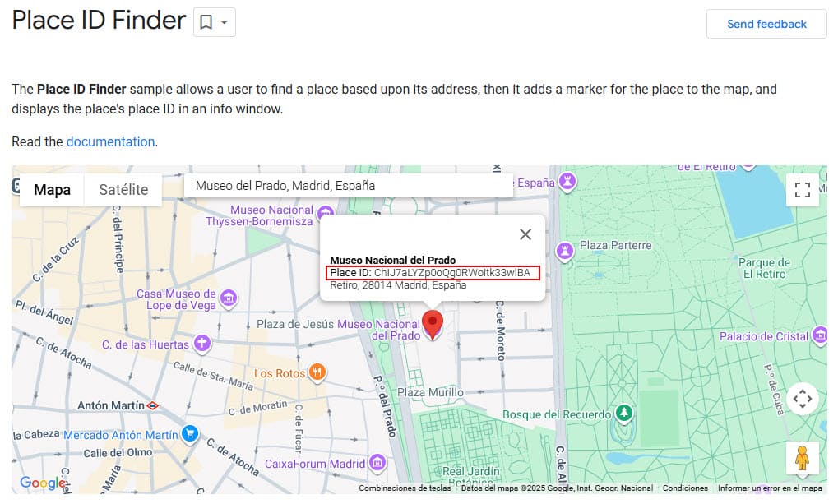Open the documentation link
This screenshot has height=504, width=838.
(111, 141)
